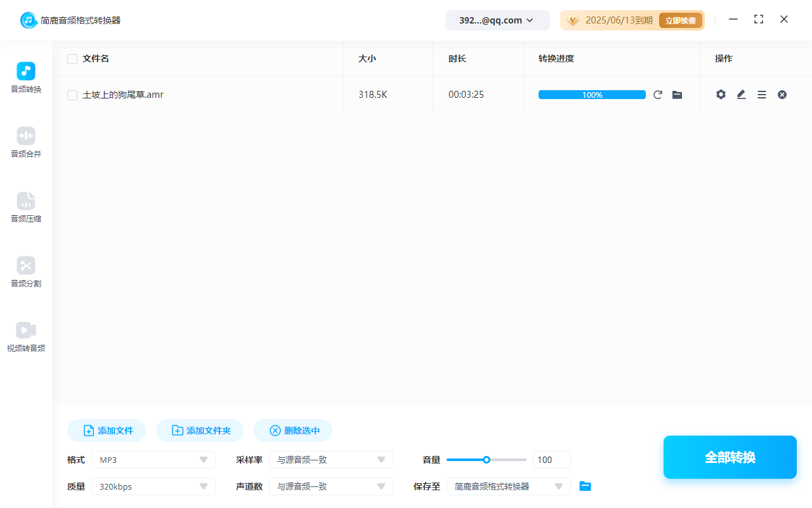The height and width of the screenshot is (508, 812).
Task: Open the 视频转音频 (video to audio) feature
Action: pos(25,337)
